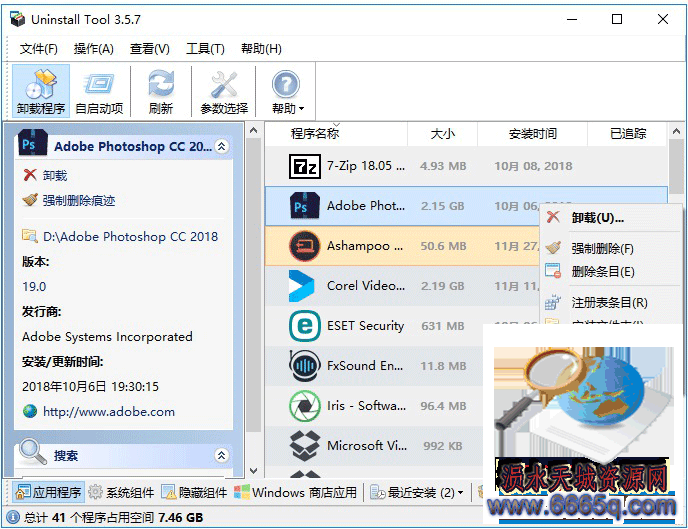Click the 50.6 MB size of Ashampoo
Image resolution: width=688 pixels, height=529 pixels.
pos(443,246)
